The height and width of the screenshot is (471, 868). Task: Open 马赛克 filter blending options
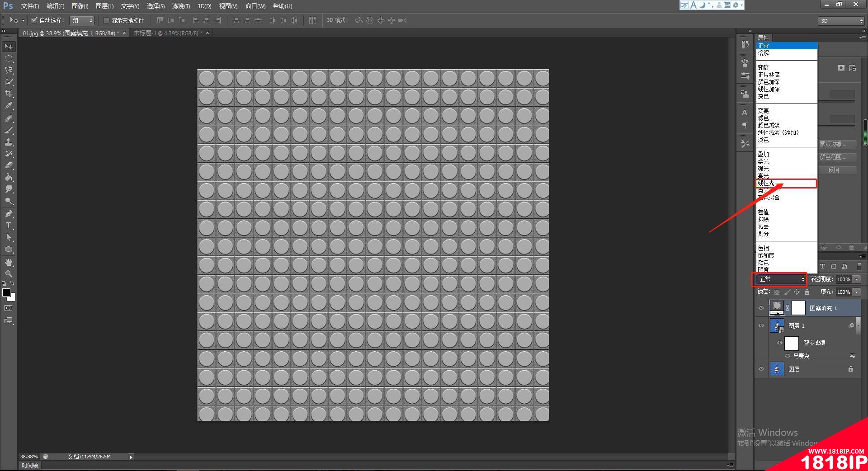coord(853,356)
